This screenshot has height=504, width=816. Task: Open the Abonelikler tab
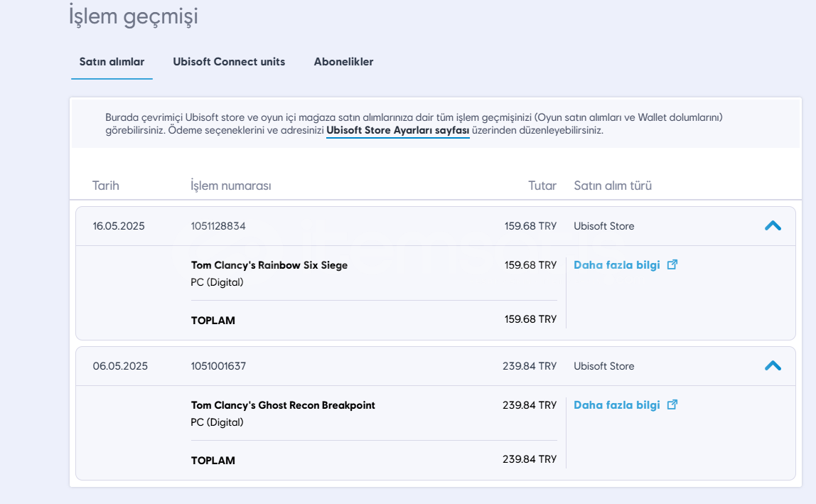[343, 62]
